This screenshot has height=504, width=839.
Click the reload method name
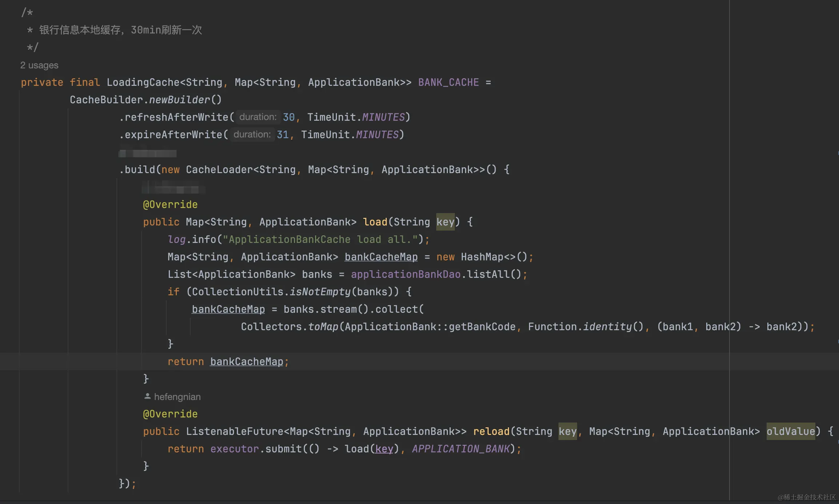tap(491, 431)
